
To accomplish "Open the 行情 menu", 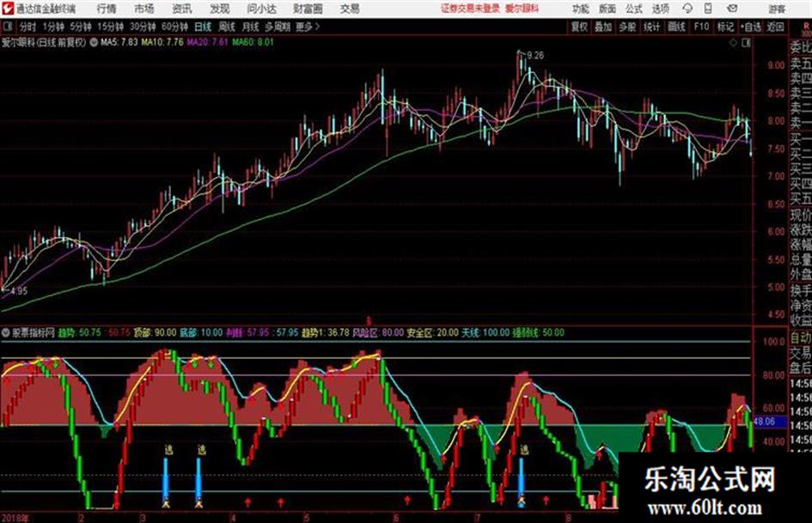I will pyautogui.click(x=107, y=9).
